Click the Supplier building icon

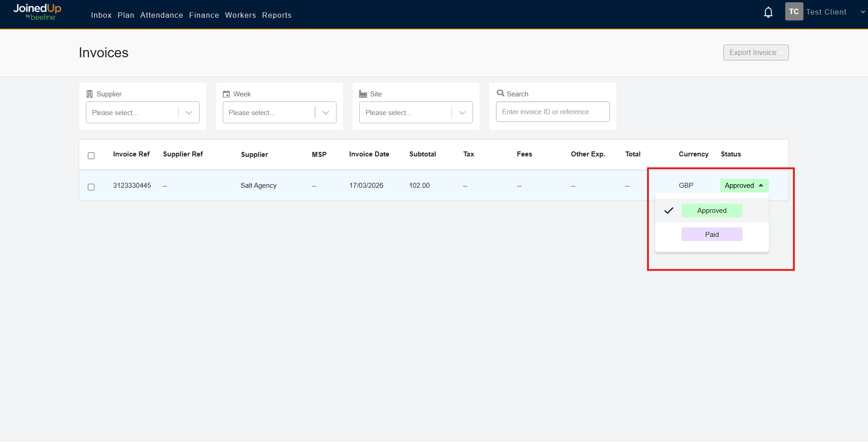tap(90, 94)
